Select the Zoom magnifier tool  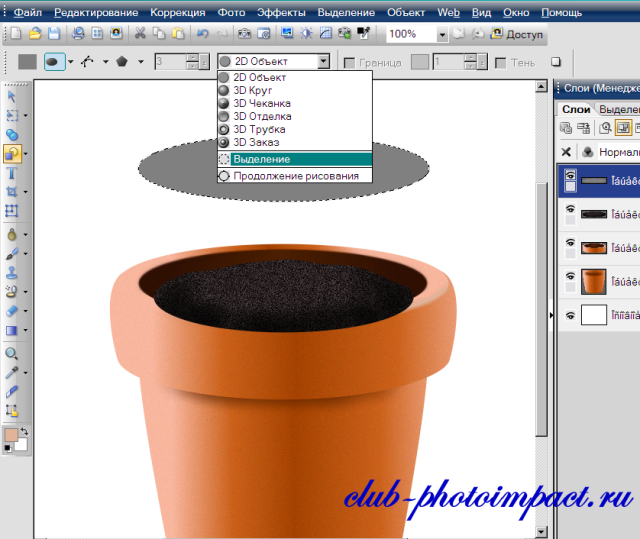[x=11, y=353]
